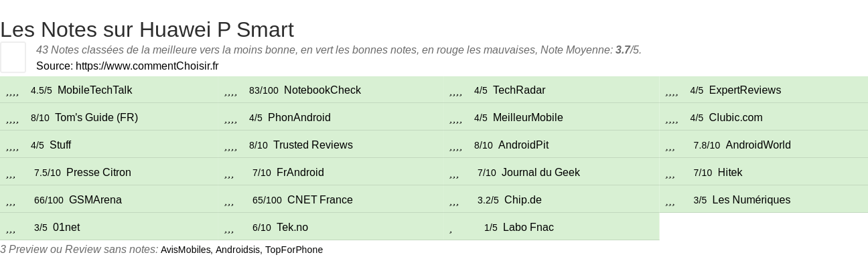This screenshot has height=257, width=868.
Task: Open the commentChoisir.fr source link
Action: pos(147,66)
